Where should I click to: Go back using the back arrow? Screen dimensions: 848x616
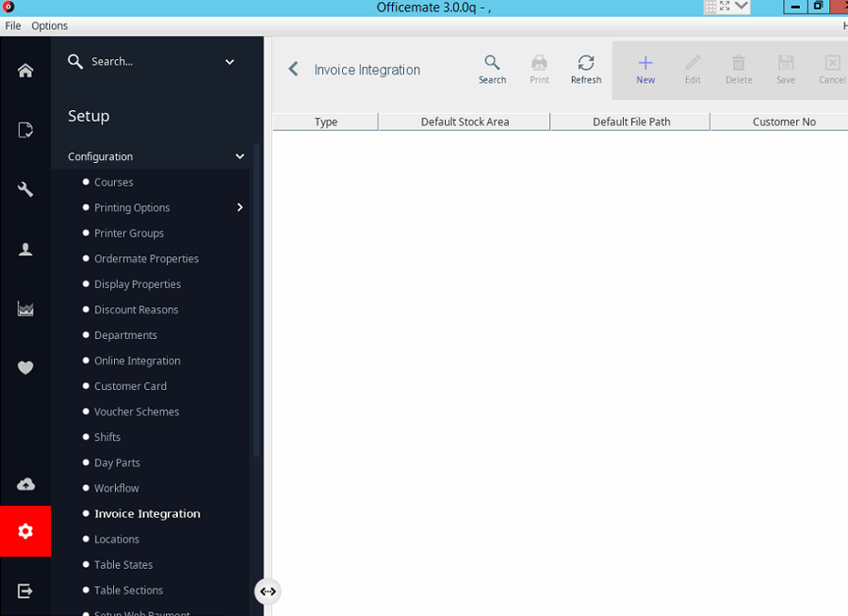(x=292, y=69)
